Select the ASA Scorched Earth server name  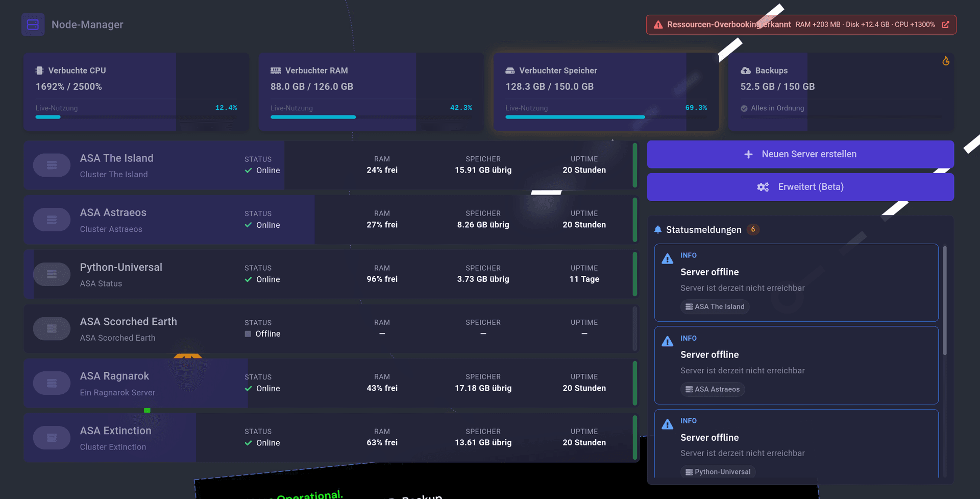click(x=128, y=322)
